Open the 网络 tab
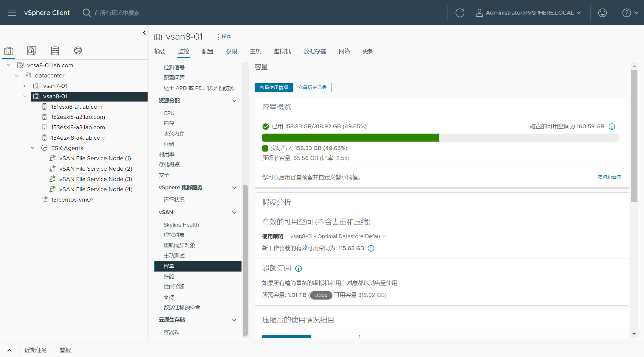Image resolution: width=644 pixels, height=357 pixels. (x=344, y=51)
